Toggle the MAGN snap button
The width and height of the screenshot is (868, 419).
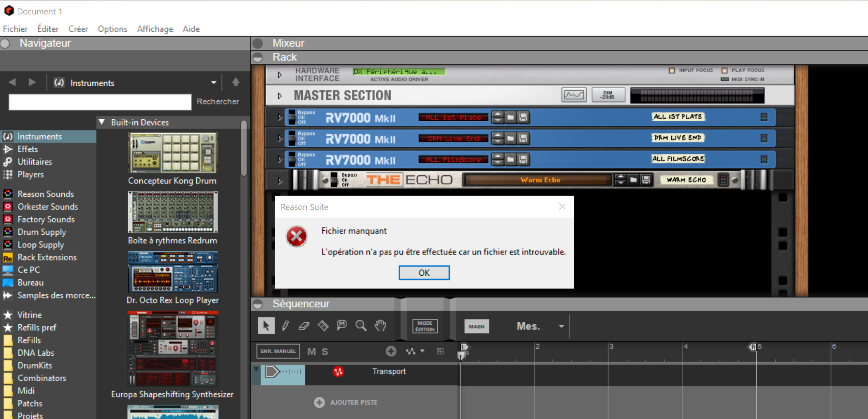coord(477,326)
